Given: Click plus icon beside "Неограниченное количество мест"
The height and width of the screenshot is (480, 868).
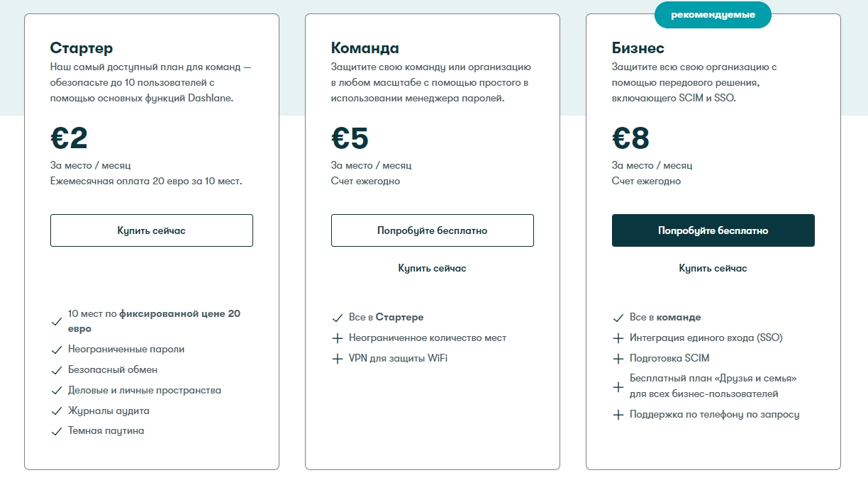Looking at the screenshot, I should 338,338.
